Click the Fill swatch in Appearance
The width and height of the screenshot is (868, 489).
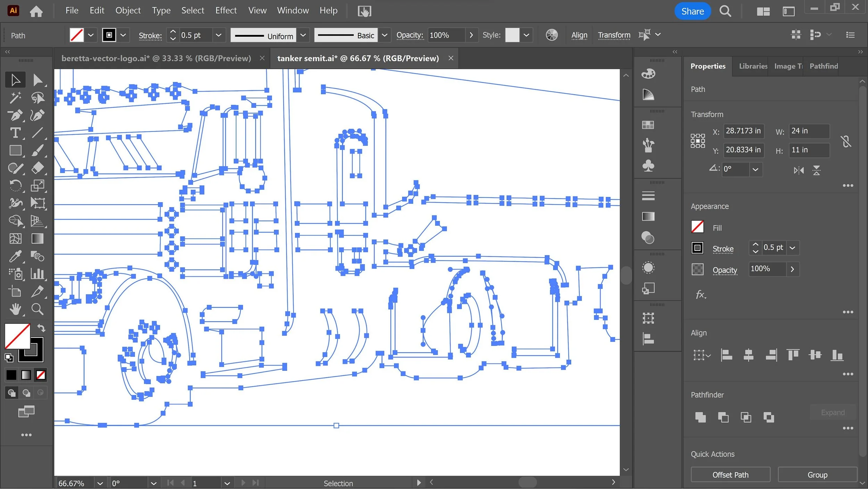(x=697, y=227)
